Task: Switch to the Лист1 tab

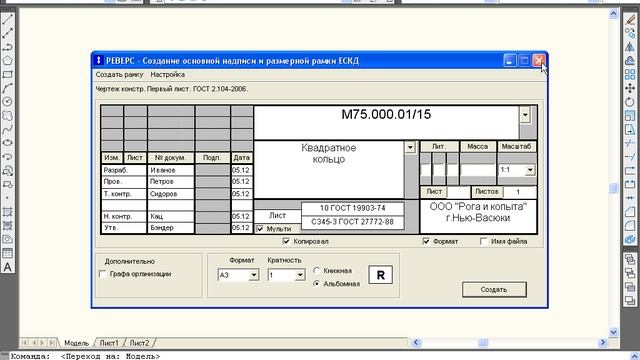Action: click(x=109, y=343)
